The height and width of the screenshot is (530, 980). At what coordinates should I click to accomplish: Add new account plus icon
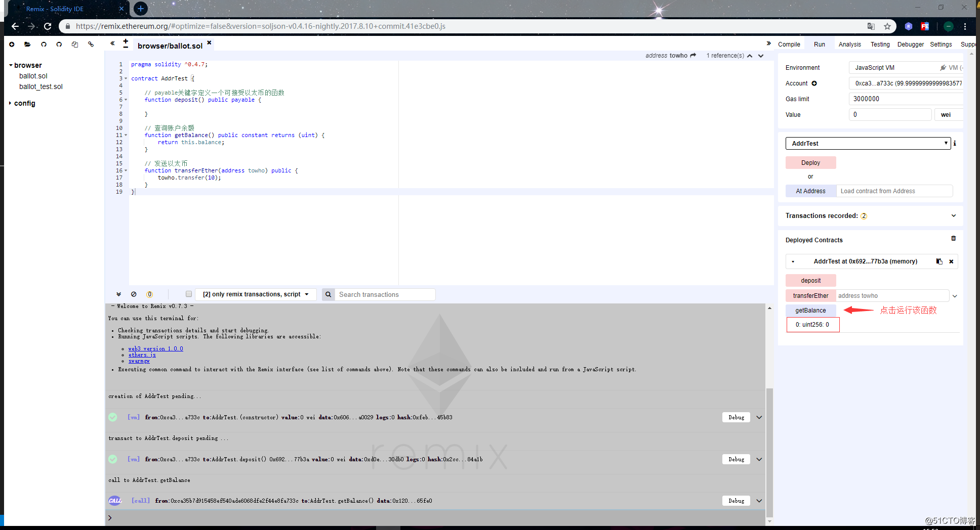point(814,83)
